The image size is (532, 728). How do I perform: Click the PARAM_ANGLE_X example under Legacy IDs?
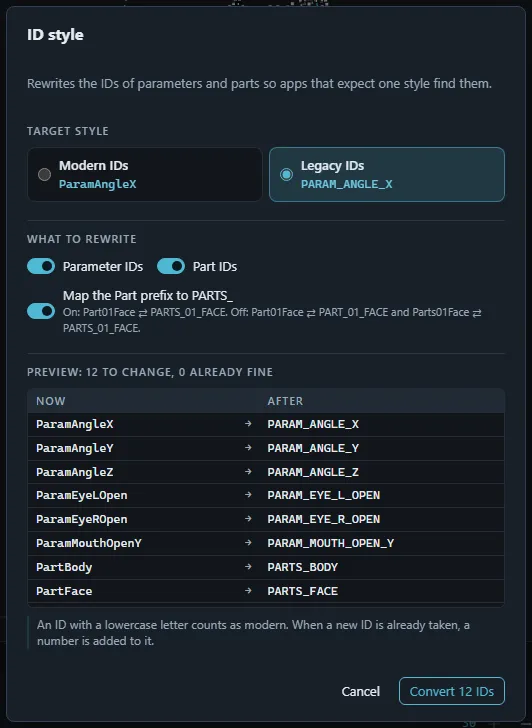tap(347, 184)
